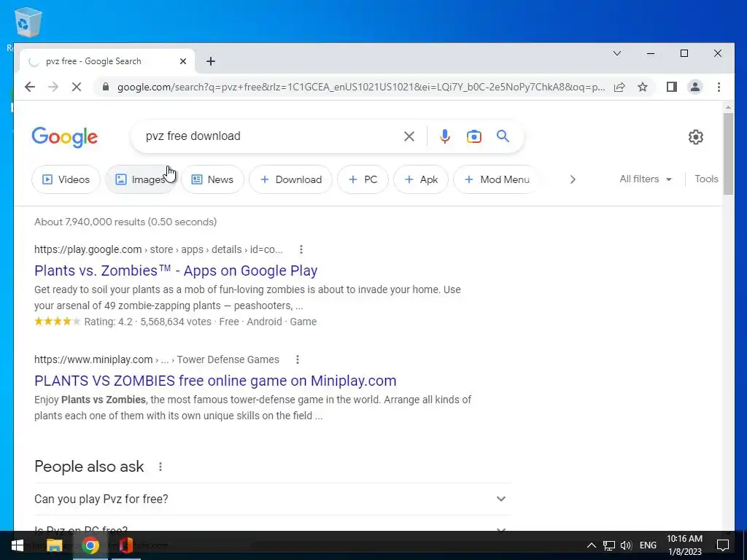The height and width of the screenshot is (560, 747).
Task: Open Windows notification center
Action: (723, 545)
